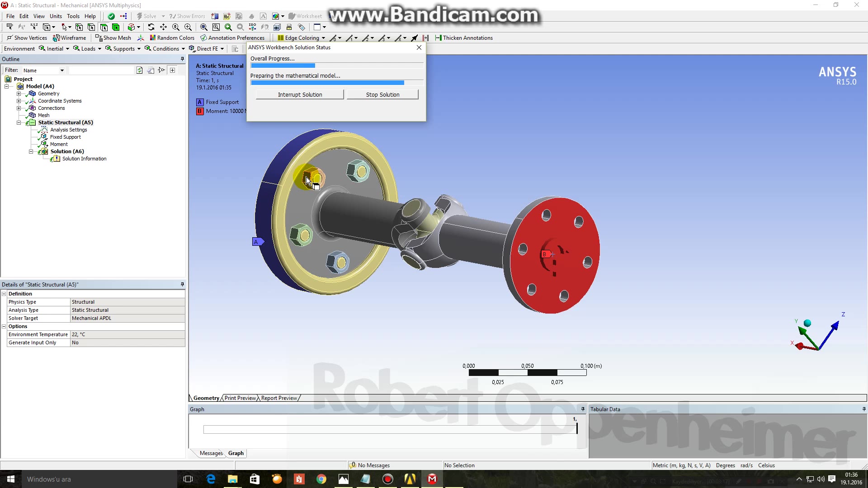Collapse the Static Structural (A5) node

point(19,122)
